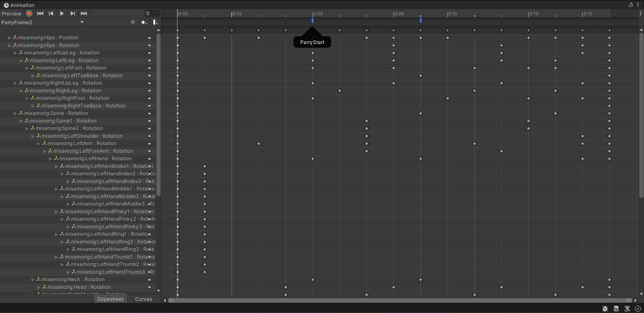Screen dimensions: 644x313
Task: Click the current frame number field
Action: point(152,13)
